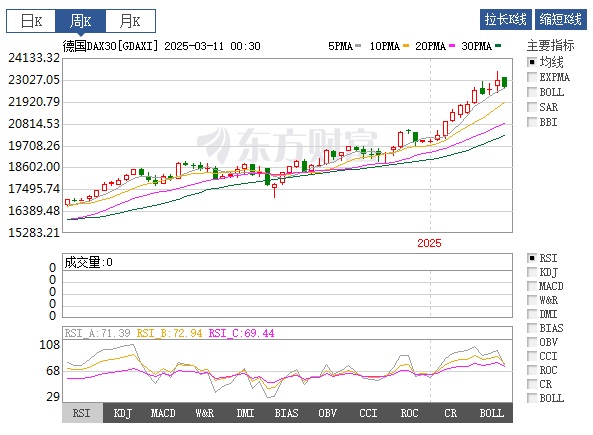This screenshot has height=435, width=593.
Task: Click the lowest long-wick red candlestick
Action: tap(275, 189)
